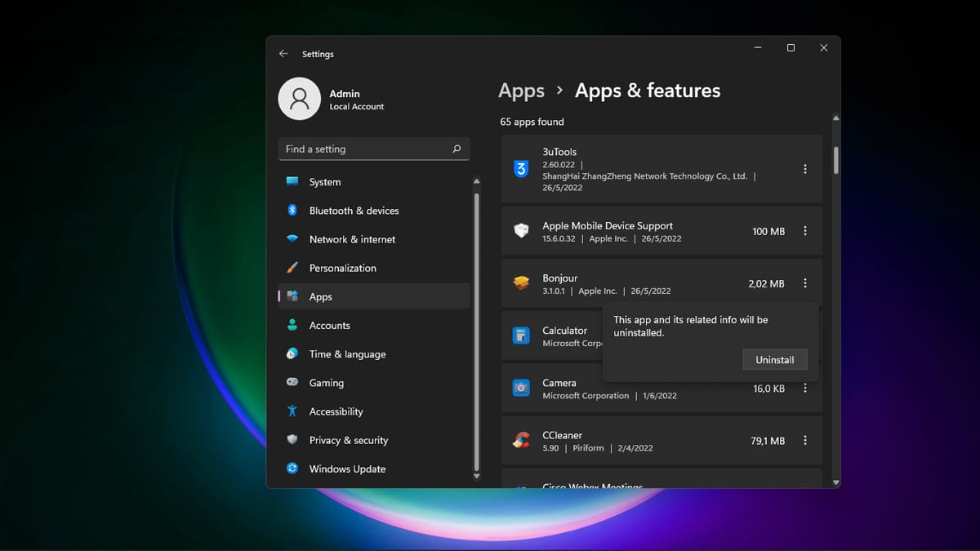This screenshot has height=551, width=980.
Task: Click the Admin profile avatar
Action: (299, 99)
